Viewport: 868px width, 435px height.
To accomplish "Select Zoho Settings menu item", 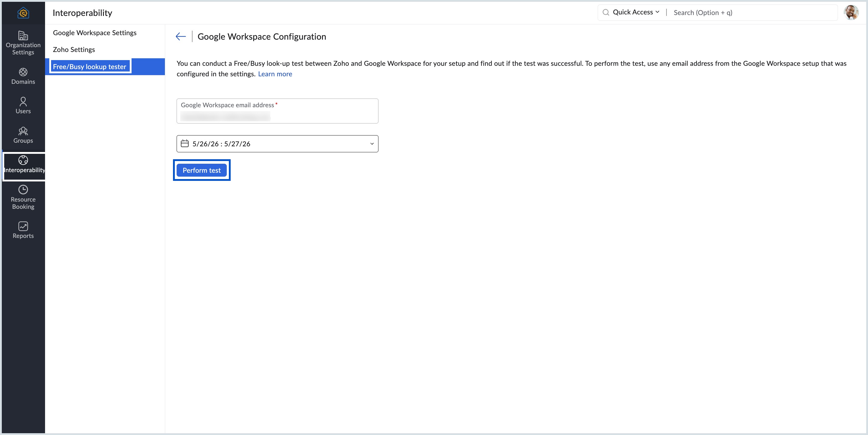I will click(74, 50).
